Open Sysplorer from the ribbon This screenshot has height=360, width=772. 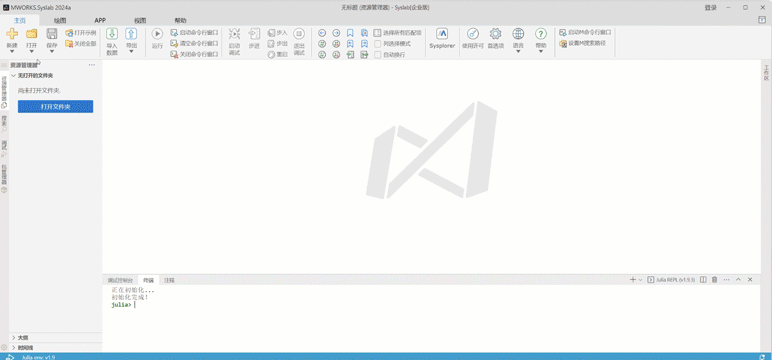point(442,38)
